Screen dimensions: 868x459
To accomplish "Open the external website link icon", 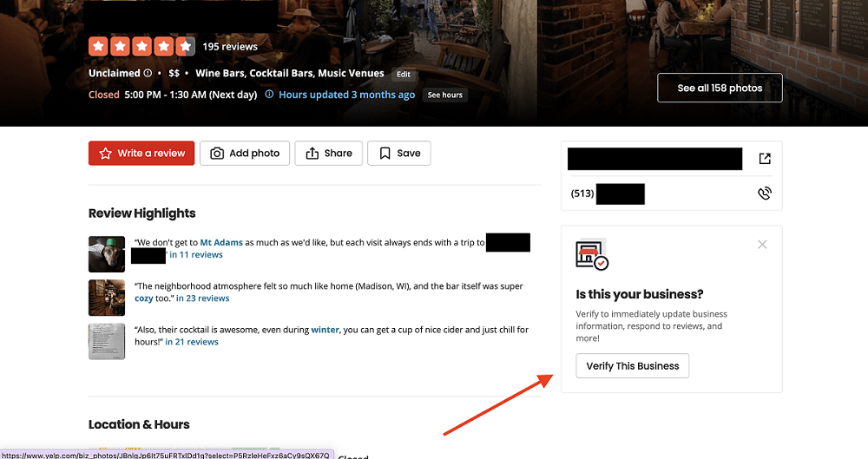I will tap(765, 159).
